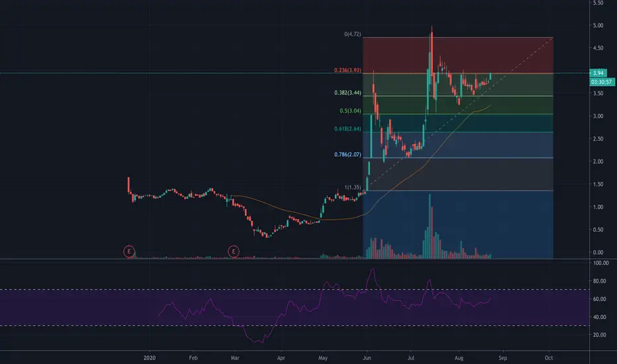The image size is (617, 364).
Task: Click the second earnings E marker near March
Action: point(234,251)
